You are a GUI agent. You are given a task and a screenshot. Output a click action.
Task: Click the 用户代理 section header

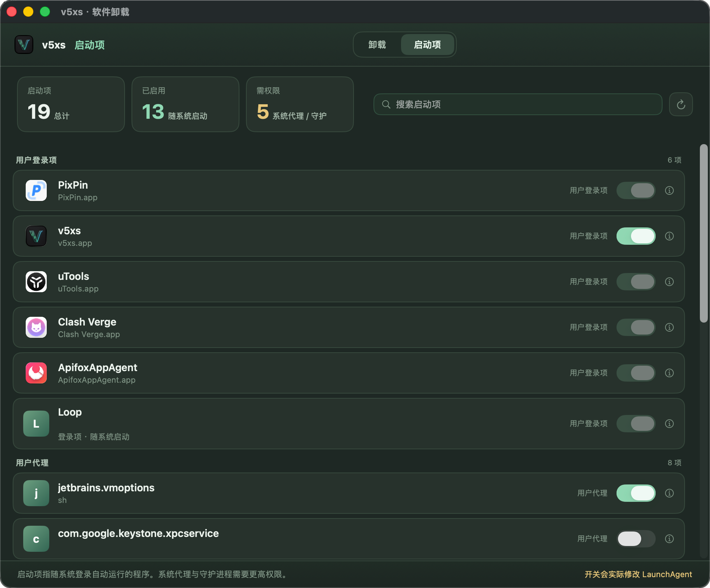click(x=32, y=463)
